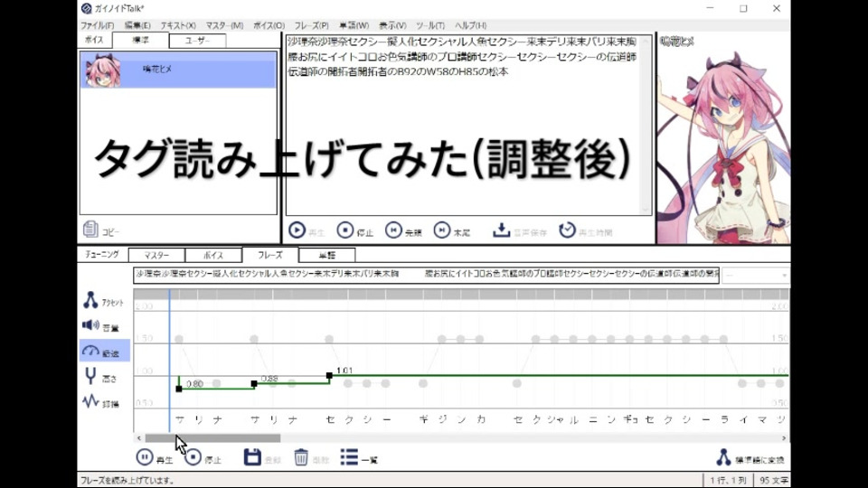
Task: Stop playback with the editor's 停止 button
Action: tap(344, 230)
